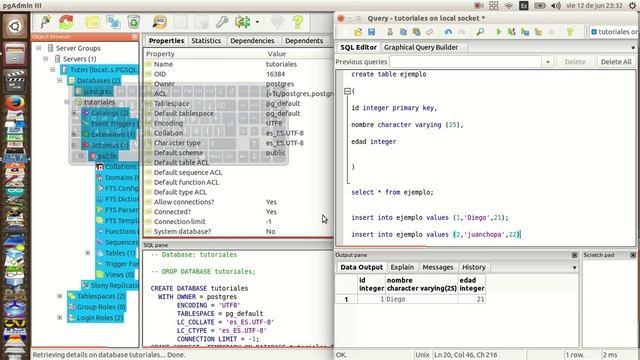Click Open file icon in Query window
The width and height of the screenshot is (640, 360).
coord(358,32)
